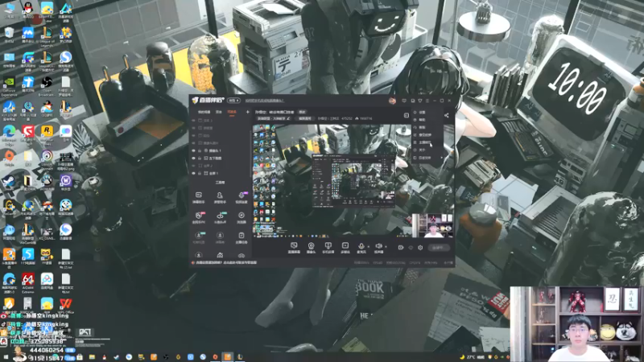
Task: Open Microsoft Edge desktop shortcut
Action: tap(9, 135)
